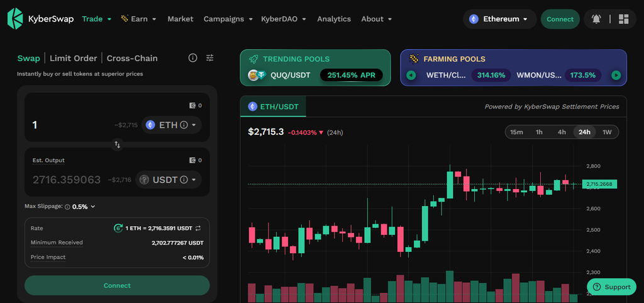Click the wallet balance icon above ETH
This screenshot has width=644, height=303.
click(192, 106)
